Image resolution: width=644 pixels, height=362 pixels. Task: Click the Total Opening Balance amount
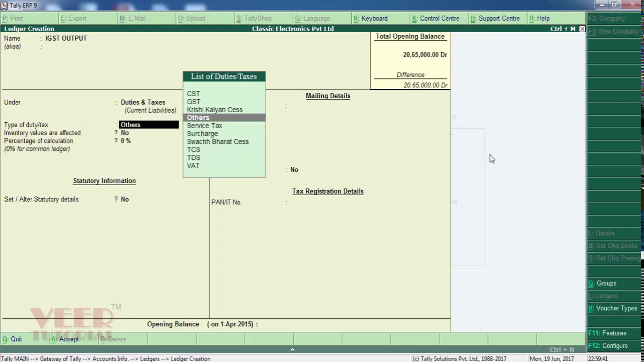425,55
